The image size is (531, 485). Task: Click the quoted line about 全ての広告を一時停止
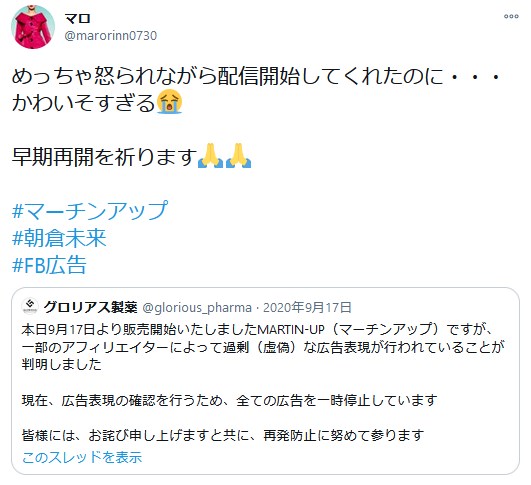tap(230, 400)
